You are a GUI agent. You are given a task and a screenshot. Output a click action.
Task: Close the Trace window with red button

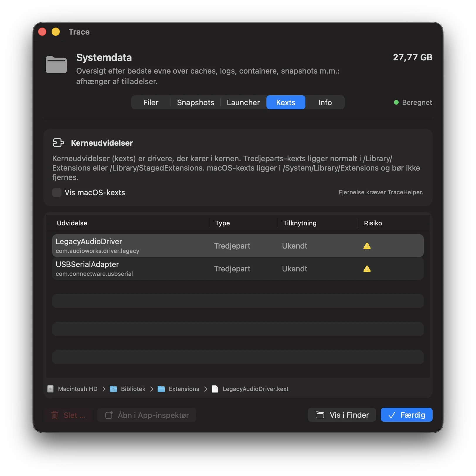(42, 32)
